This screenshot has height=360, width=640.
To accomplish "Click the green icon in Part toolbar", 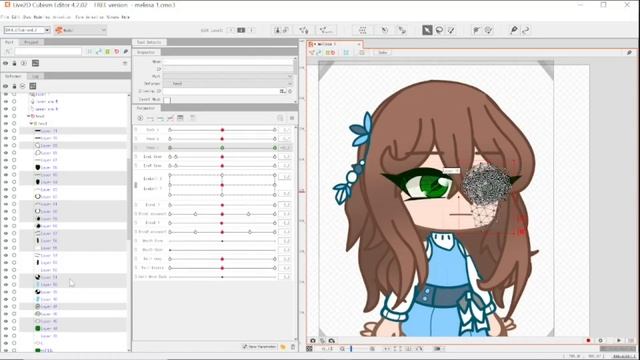I will 108,51.
